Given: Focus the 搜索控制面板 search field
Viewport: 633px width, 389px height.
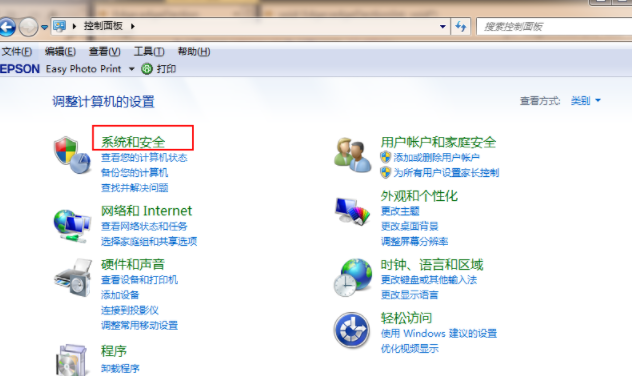Looking at the screenshot, I should 554,27.
